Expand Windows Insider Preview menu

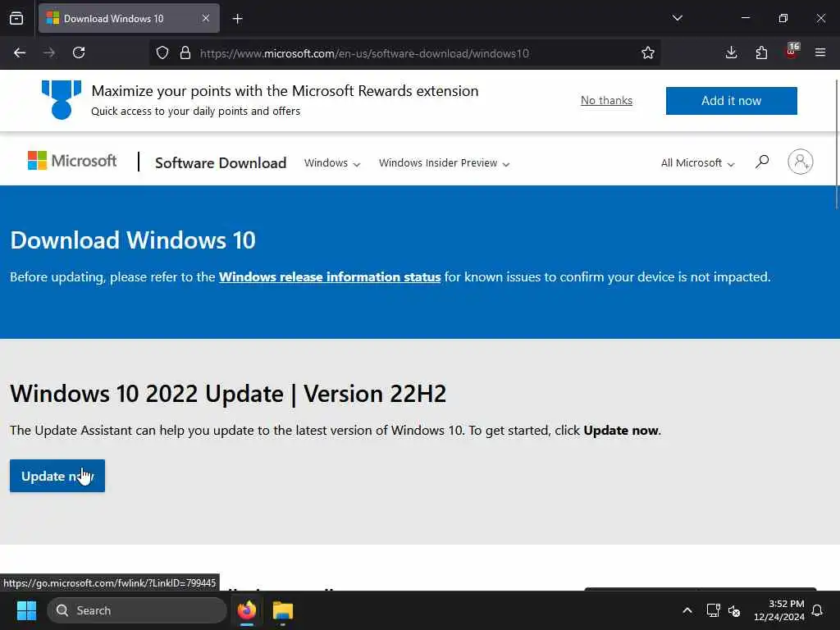(x=444, y=163)
